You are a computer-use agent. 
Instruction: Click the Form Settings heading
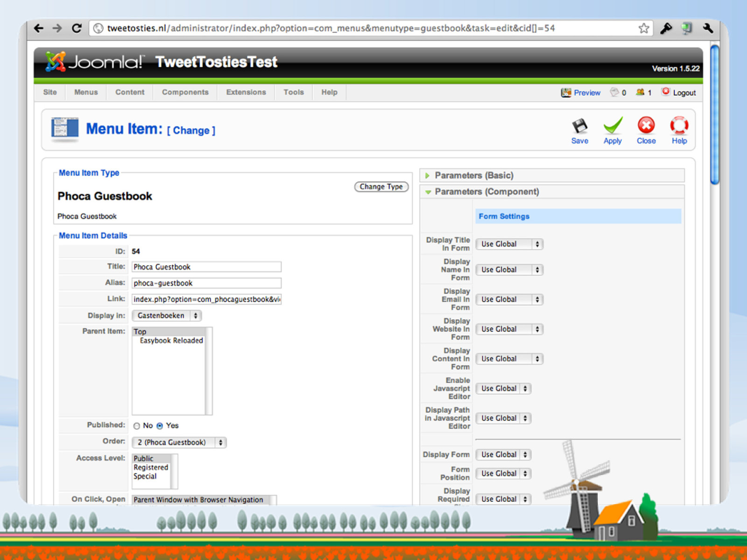504,217
